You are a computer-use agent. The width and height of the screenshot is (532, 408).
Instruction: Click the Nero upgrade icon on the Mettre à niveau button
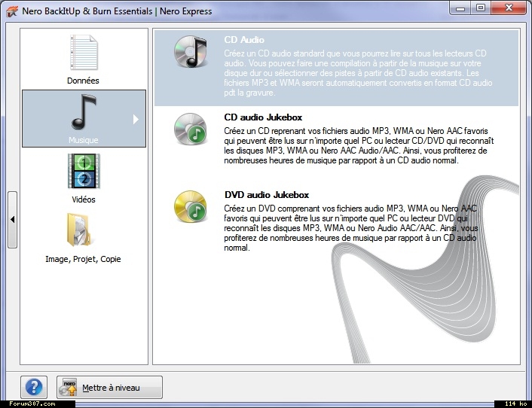(x=68, y=388)
